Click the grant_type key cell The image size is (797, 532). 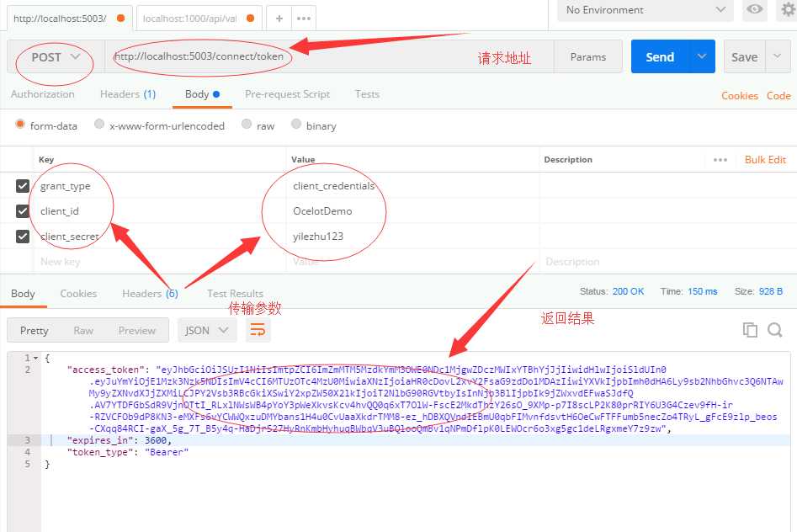click(160, 186)
